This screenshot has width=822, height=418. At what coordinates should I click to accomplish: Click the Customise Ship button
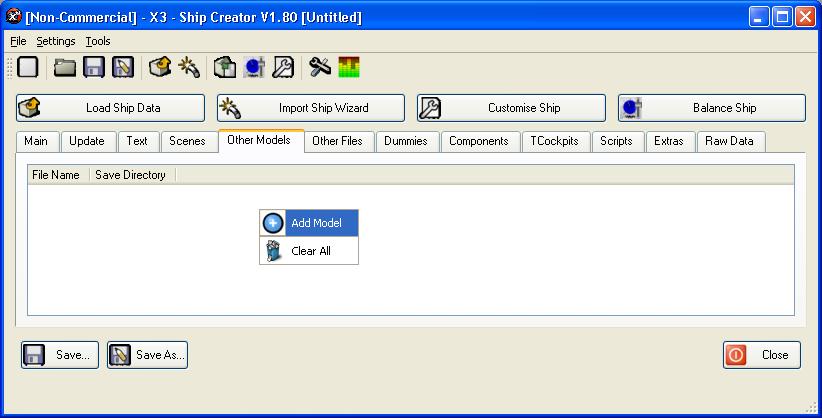click(511, 108)
